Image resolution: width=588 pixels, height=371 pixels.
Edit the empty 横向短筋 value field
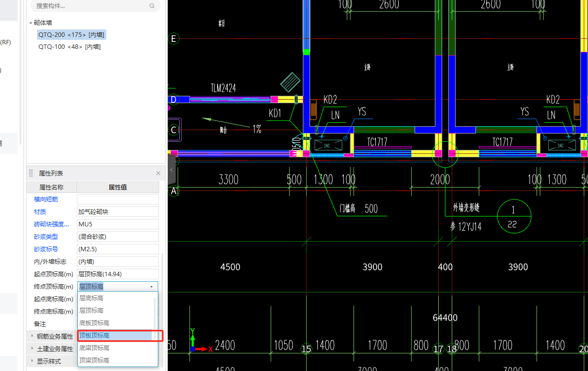click(118, 199)
